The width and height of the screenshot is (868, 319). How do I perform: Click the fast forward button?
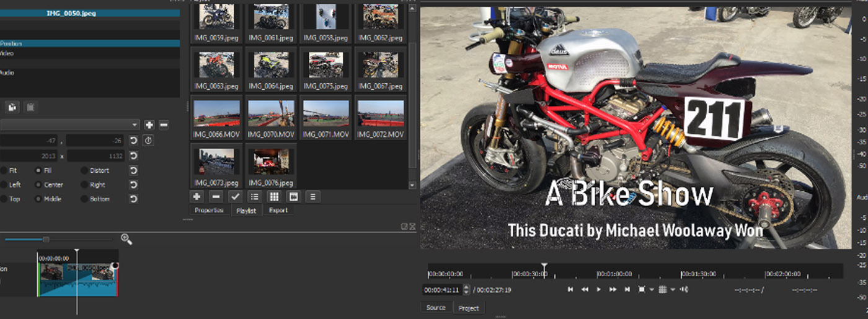pyautogui.click(x=613, y=289)
